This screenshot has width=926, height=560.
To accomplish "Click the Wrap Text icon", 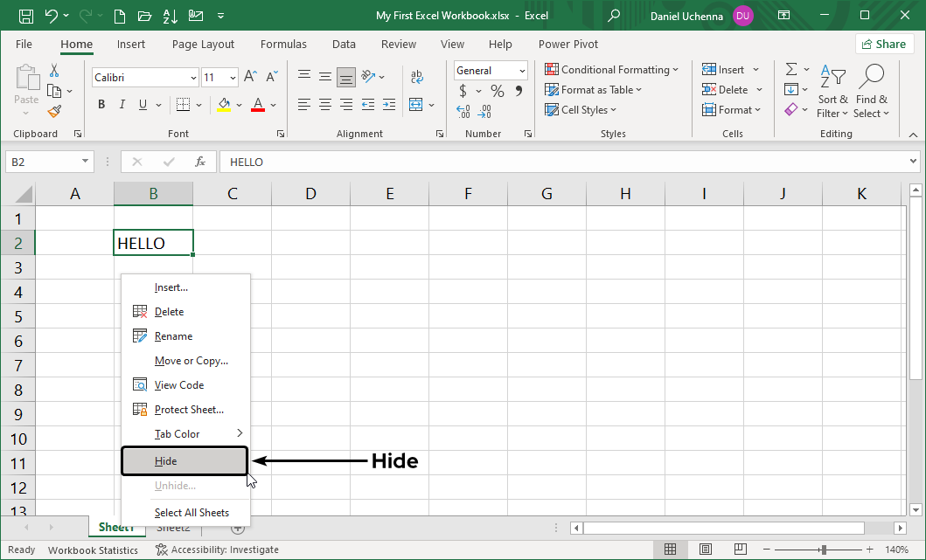I will click(x=417, y=76).
